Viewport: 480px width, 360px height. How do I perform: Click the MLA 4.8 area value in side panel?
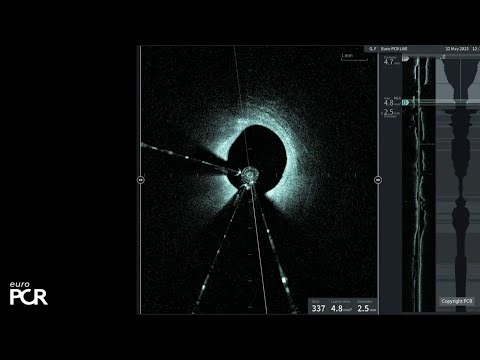click(391, 102)
